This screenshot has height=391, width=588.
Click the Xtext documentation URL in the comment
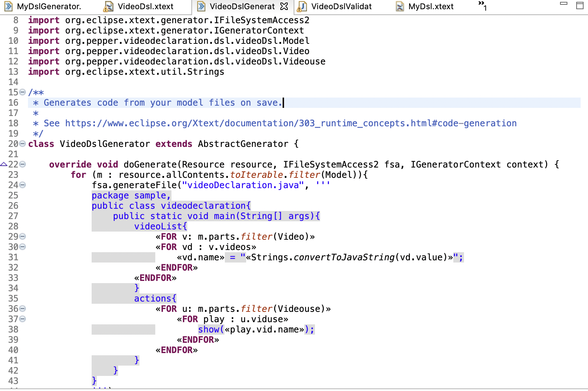click(x=291, y=123)
